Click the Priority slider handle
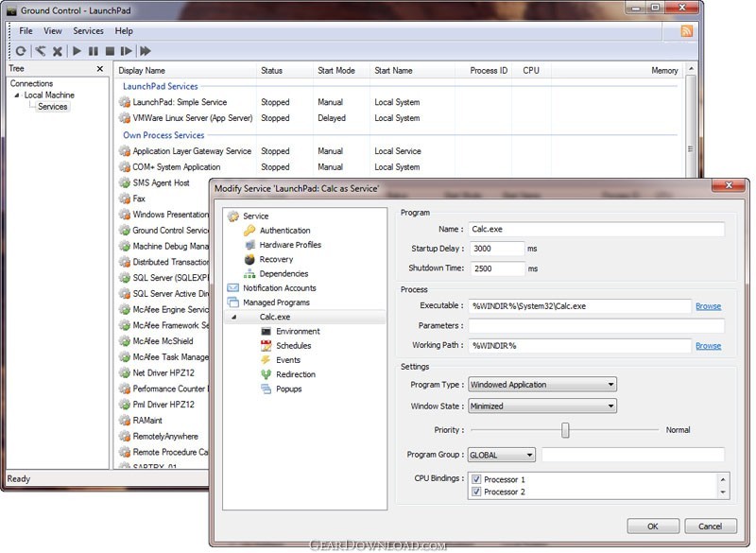This screenshot has width=756, height=553. pos(565,430)
